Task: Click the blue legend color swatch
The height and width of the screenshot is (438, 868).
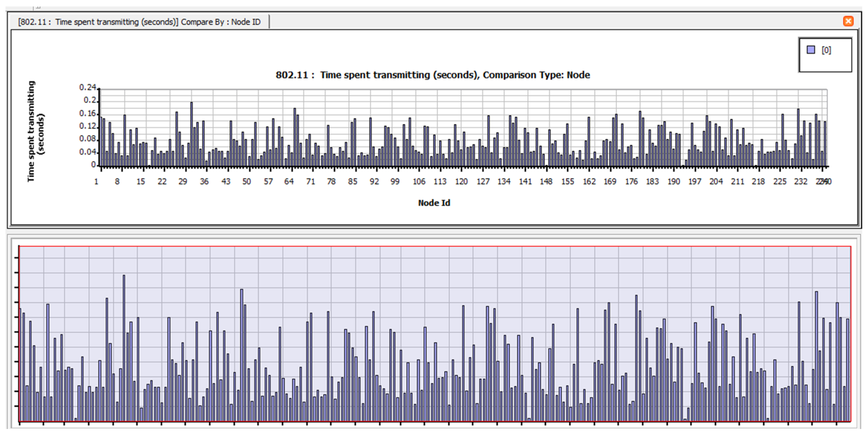Action: (x=811, y=50)
